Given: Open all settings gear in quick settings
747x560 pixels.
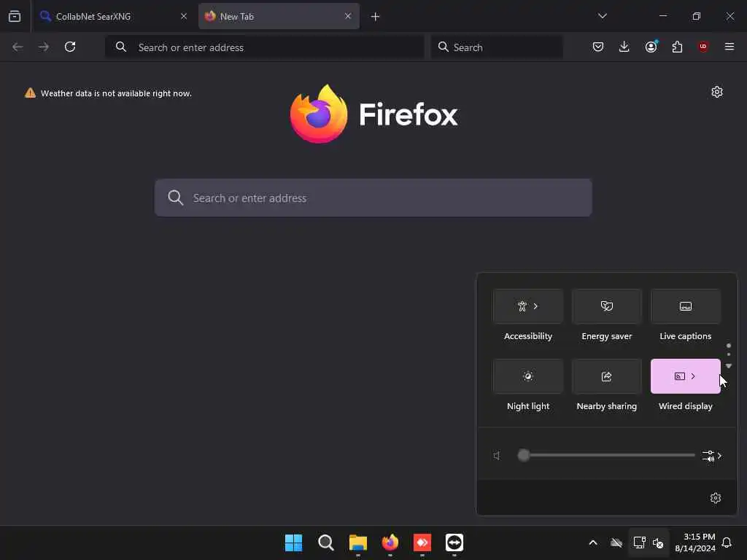Looking at the screenshot, I should click(x=715, y=498).
